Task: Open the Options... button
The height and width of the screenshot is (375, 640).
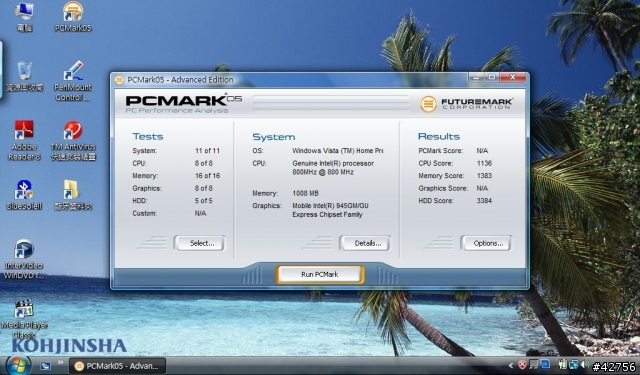Action: pyautogui.click(x=486, y=243)
